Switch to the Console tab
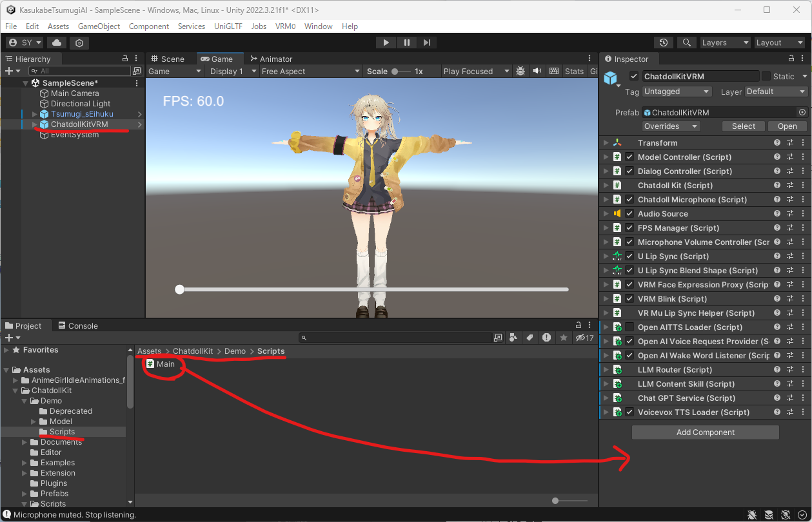This screenshot has width=812, height=522. pos(78,326)
